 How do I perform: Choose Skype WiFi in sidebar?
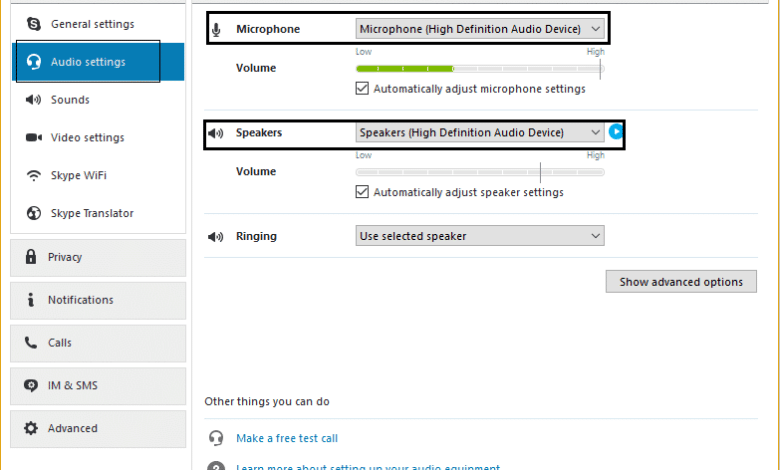98,175
